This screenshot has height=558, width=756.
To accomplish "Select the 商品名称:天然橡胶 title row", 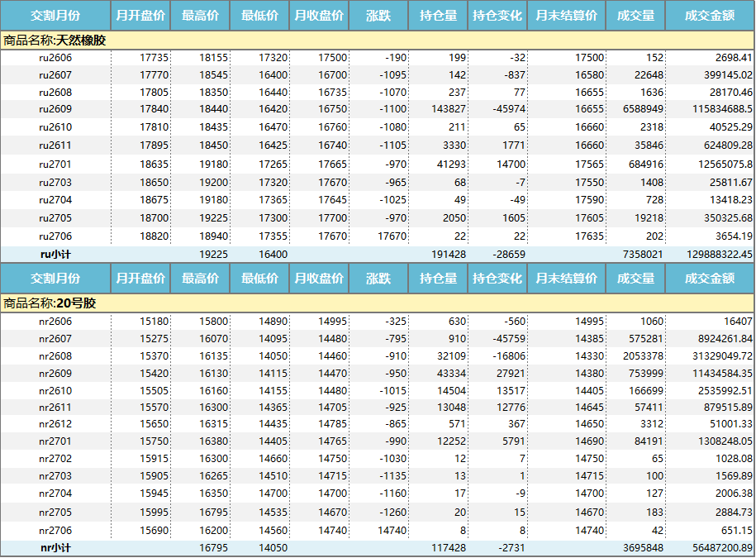I will [x=378, y=41].
